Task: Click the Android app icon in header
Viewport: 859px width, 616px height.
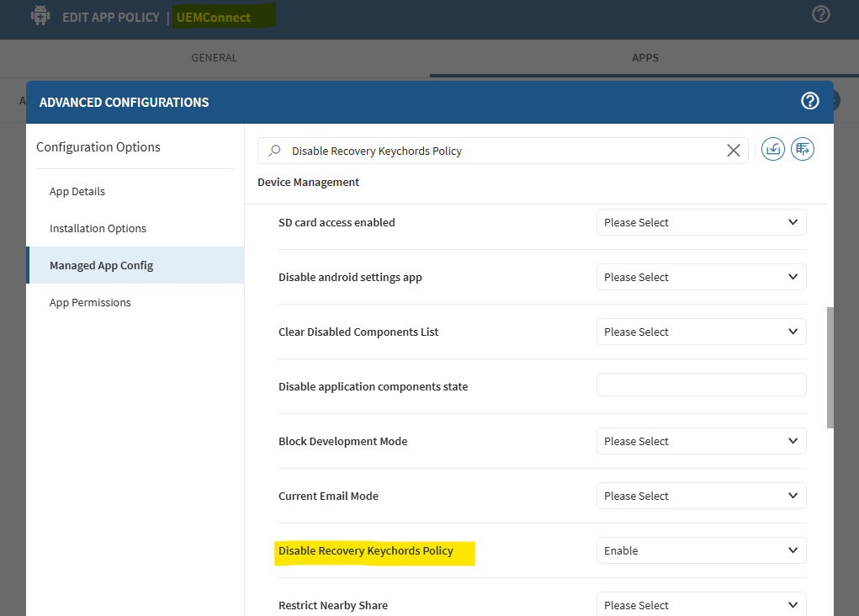Action: pos(40,16)
